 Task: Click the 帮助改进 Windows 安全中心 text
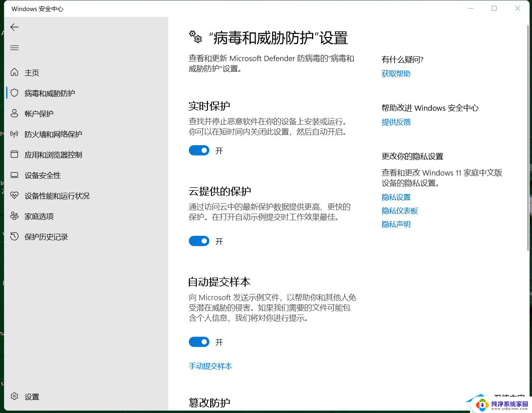pos(430,108)
